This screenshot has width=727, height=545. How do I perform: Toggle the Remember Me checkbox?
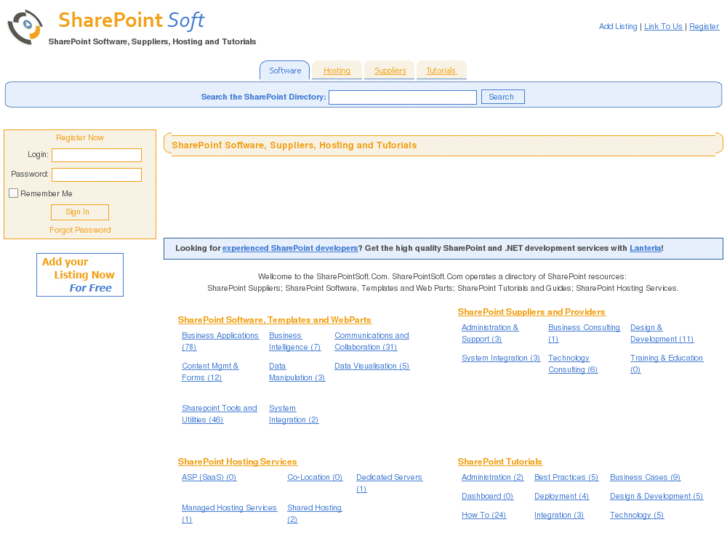pos(13,193)
